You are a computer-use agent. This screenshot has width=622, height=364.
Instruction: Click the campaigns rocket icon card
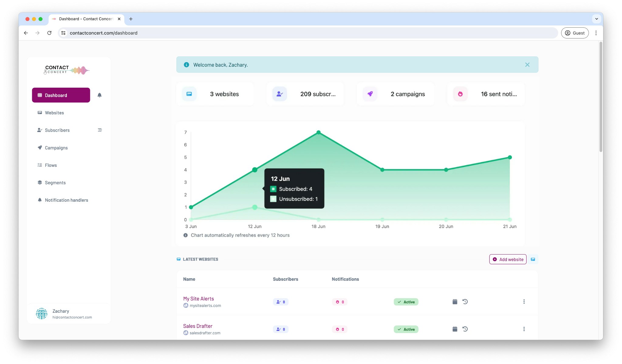[x=370, y=94]
